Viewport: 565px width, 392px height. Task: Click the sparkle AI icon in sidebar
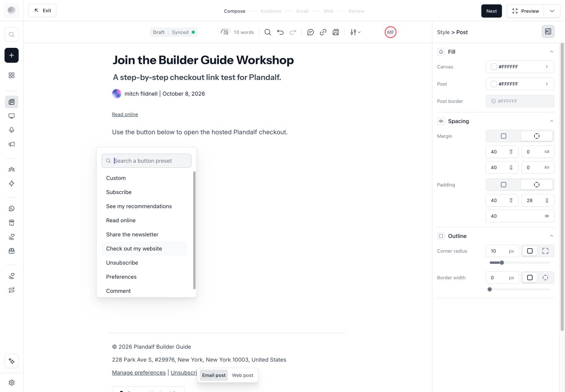tap(11, 361)
